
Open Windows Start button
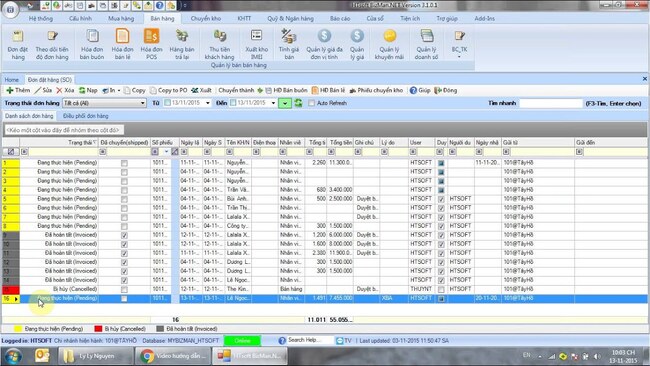tap(14, 356)
